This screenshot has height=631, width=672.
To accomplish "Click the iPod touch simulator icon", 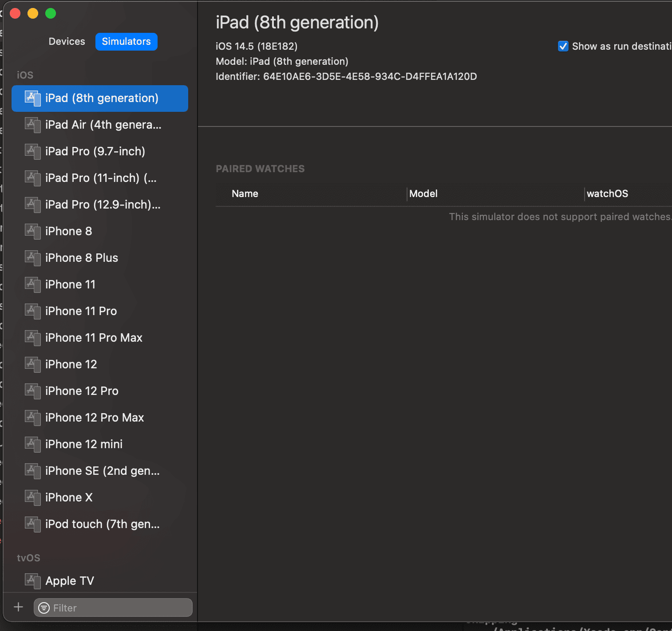I will click(32, 524).
